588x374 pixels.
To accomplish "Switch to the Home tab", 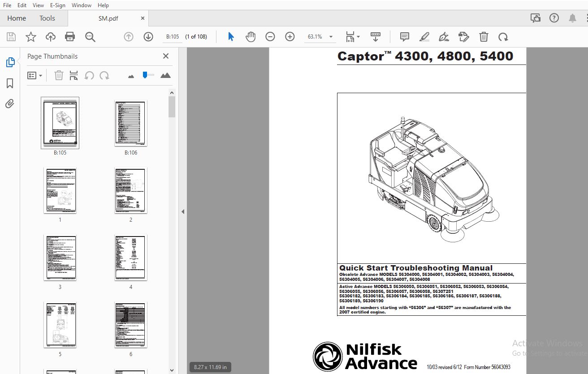I will point(17,18).
